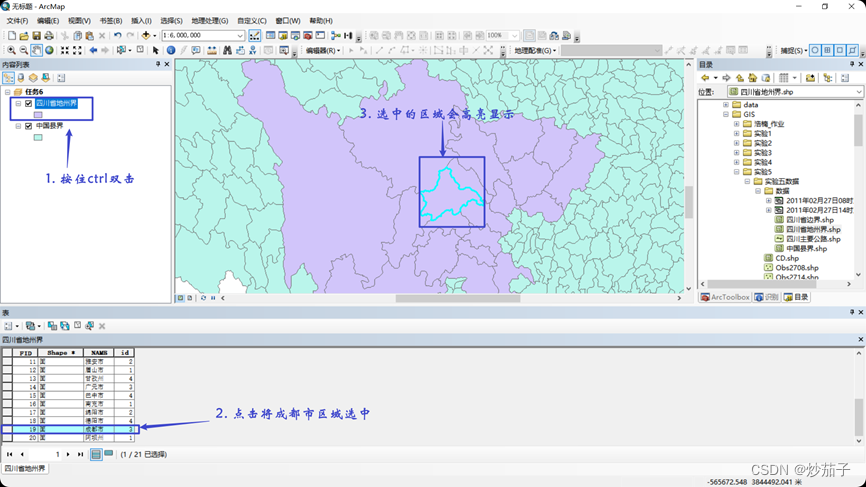
Task: Open the Find binoculars tool
Action: point(227,50)
